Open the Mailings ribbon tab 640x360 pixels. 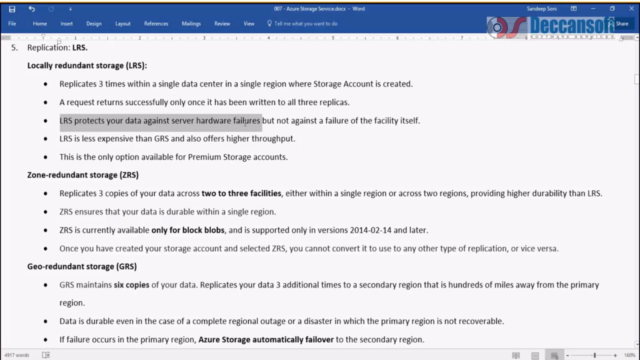pos(191,24)
